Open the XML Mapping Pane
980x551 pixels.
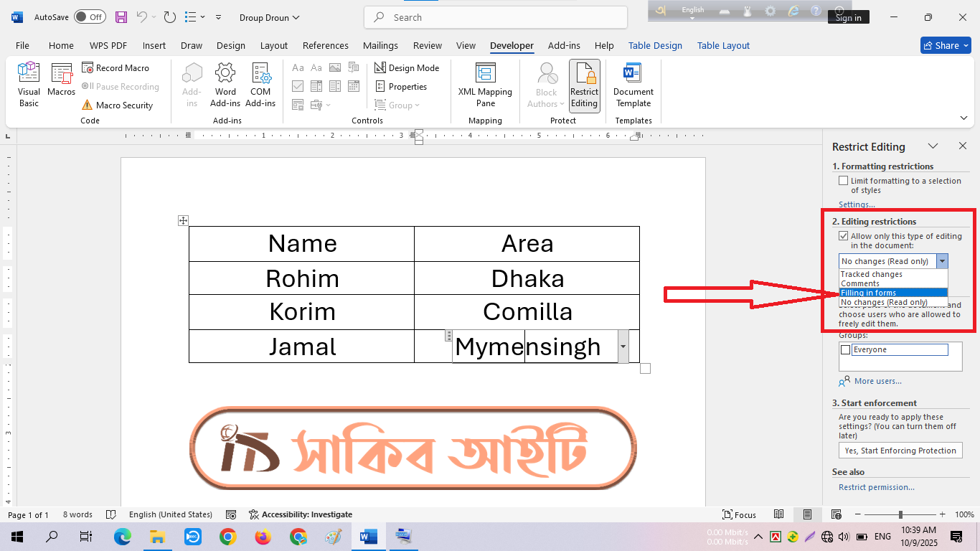[485, 85]
